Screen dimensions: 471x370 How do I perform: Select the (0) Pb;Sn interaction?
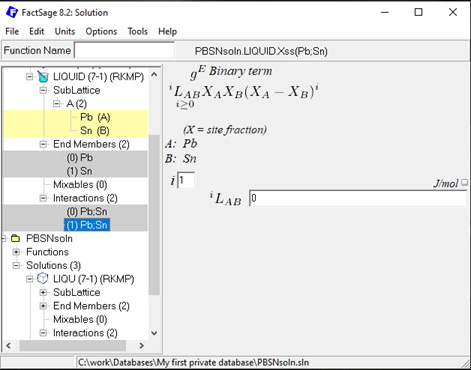coord(87,211)
